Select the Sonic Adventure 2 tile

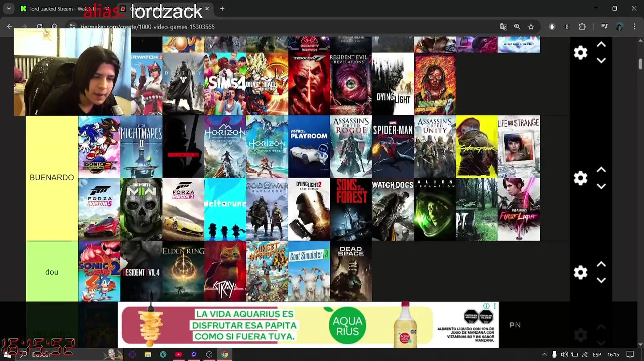coord(99,147)
